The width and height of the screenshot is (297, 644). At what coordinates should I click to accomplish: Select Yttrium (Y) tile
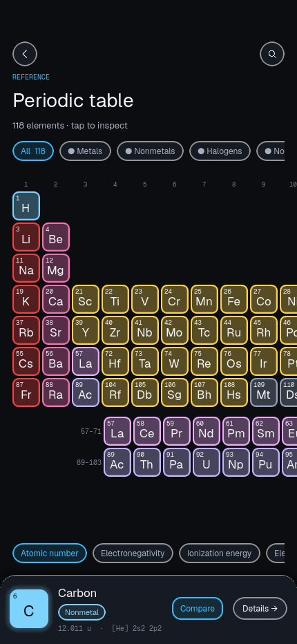coord(86,330)
